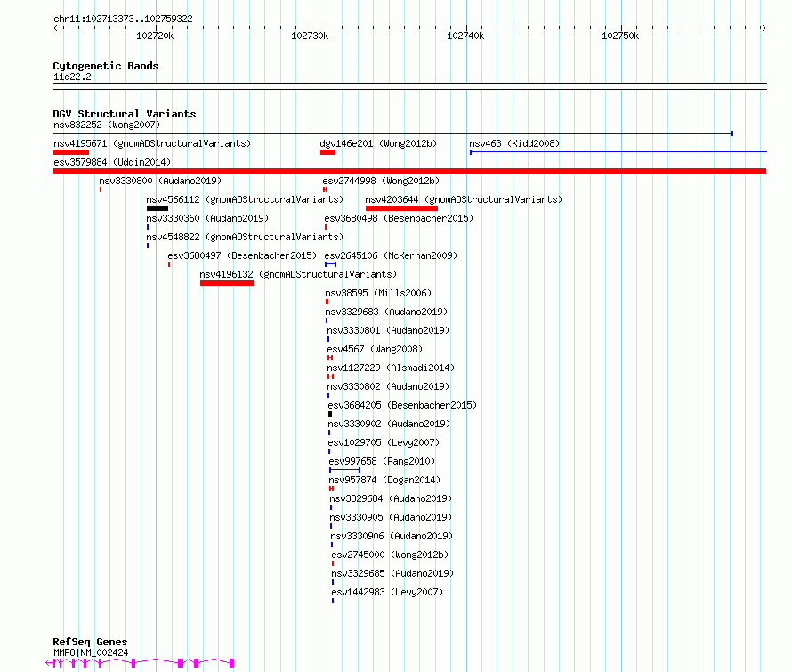Click the black marker under esv3684205
792x672 pixels.
pyautogui.click(x=330, y=414)
